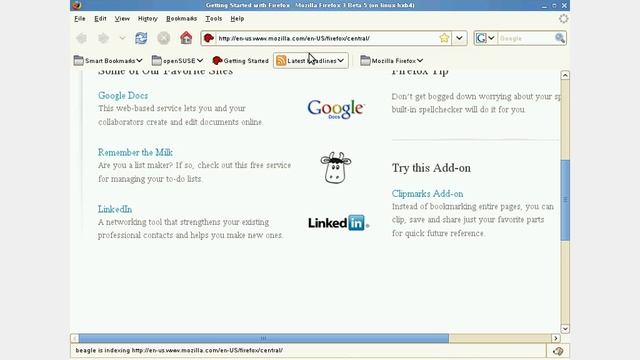Follow the Remember the Milk link
Image resolution: width=640 pixels, height=360 pixels.
pyautogui.click(x=135, y=152)
